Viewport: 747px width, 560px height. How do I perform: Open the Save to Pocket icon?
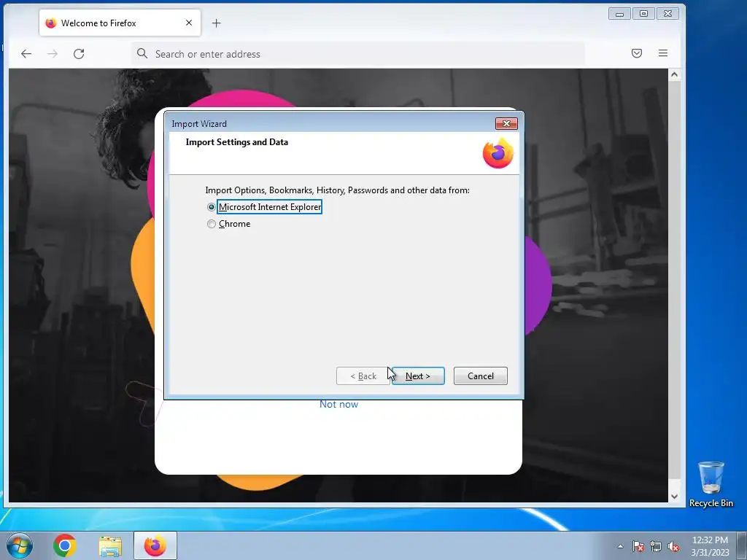(x=636, y=53)
